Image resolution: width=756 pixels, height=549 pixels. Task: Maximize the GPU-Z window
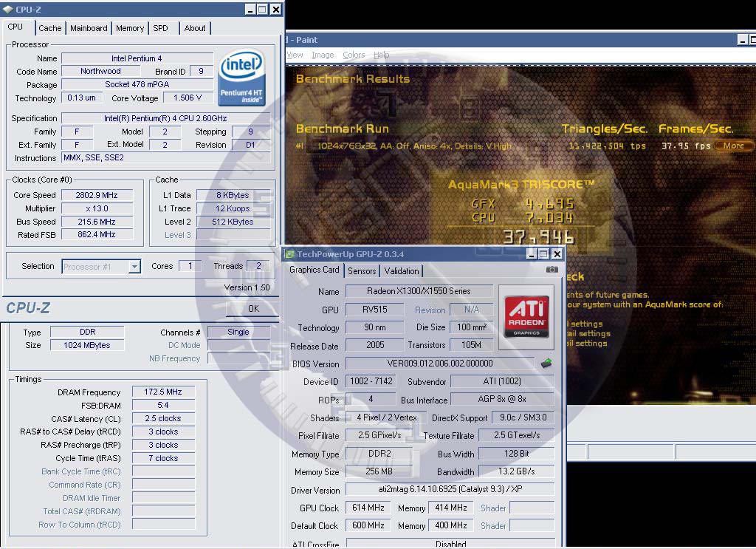tap(544, 253)
